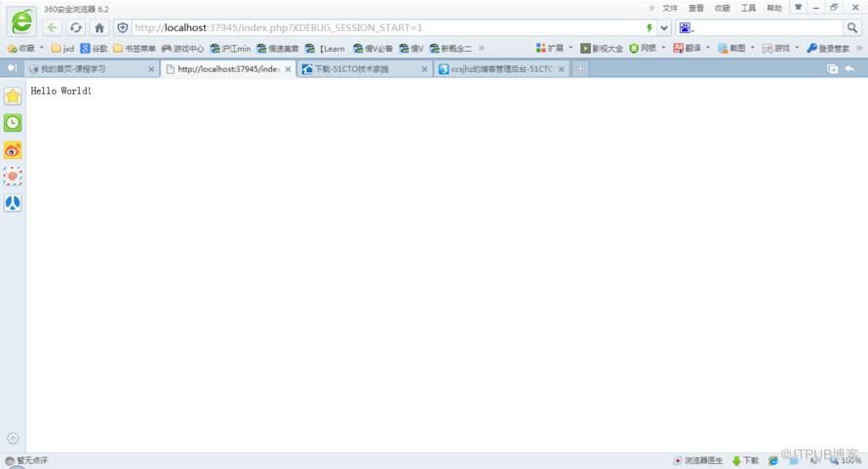Screen dimensions: 868x469
Task: Open the [Learn bookmark
Action: coord(325,49)
